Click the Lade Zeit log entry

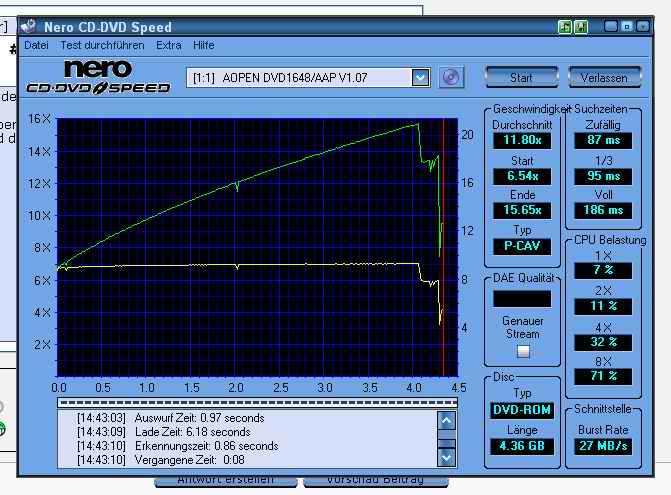tap(164, 432)
